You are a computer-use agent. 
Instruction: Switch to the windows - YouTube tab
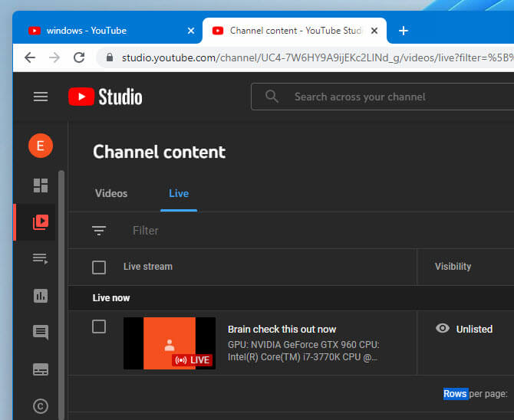pos(107,31)
